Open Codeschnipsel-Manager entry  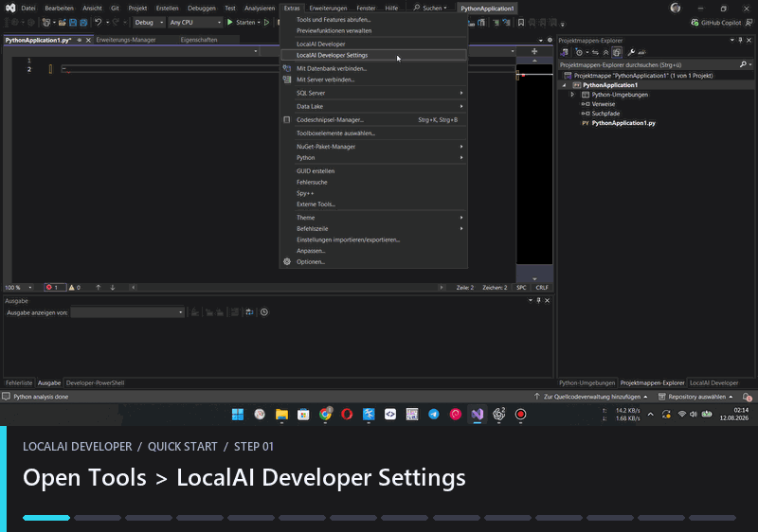pyautogui.click(x=373, y=119)
